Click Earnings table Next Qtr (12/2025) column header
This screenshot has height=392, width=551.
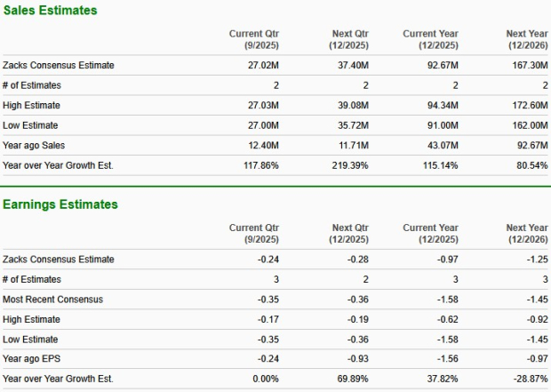(348, 234)
